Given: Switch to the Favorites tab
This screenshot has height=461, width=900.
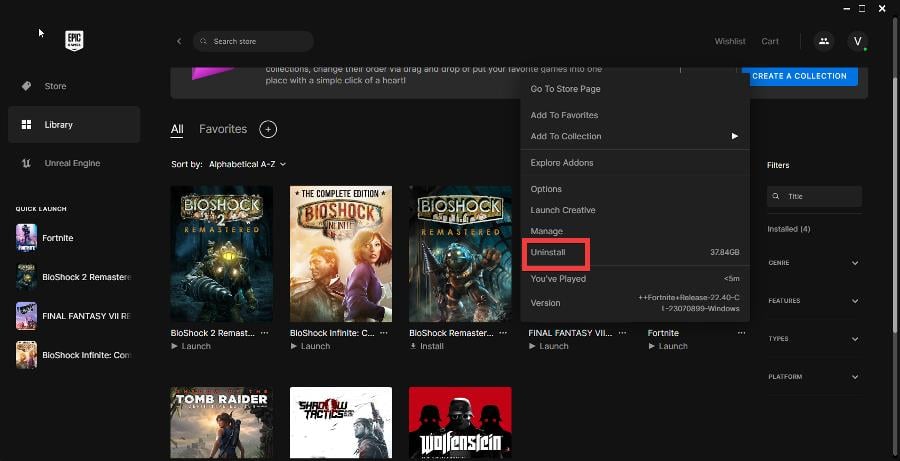Looking at the screenshot, I should point(223,129).
